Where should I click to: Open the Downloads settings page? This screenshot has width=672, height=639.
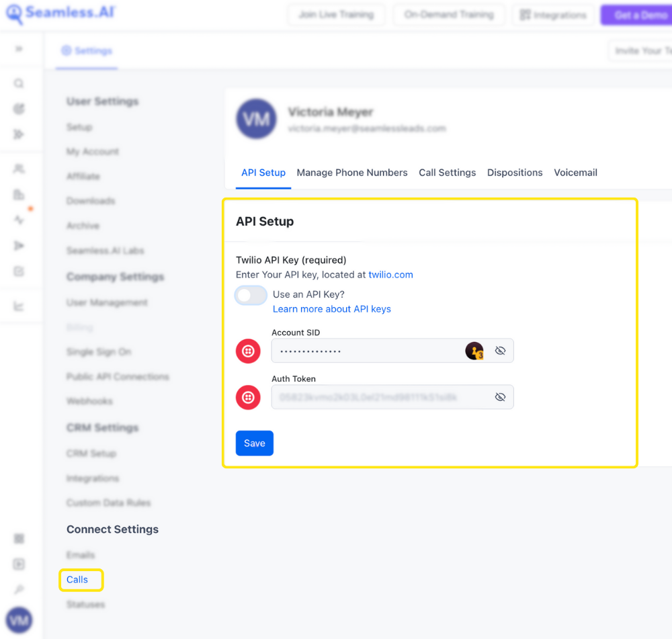pos(91,201)
